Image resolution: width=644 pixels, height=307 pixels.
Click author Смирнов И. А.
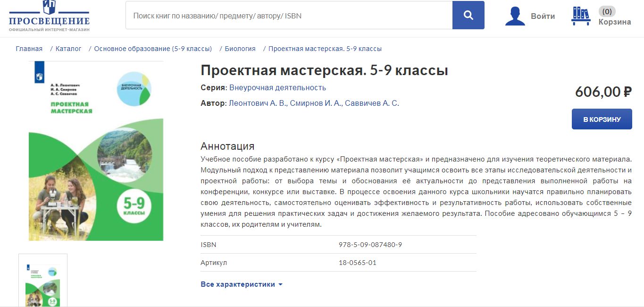coord(315,103)
